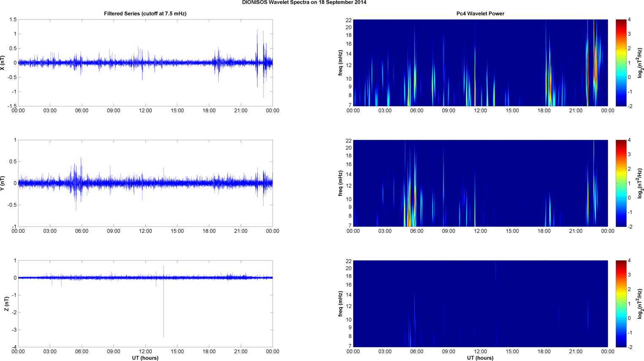Click the colorbar of the top spectrogram
This screenshot has width=644, height=361.
(x=621, y=63)
